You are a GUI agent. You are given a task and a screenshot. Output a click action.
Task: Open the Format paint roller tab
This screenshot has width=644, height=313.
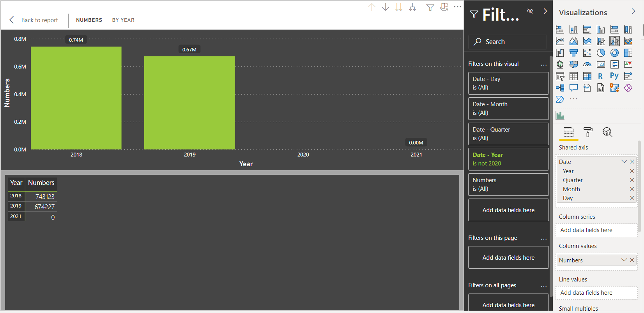[588, 132]
